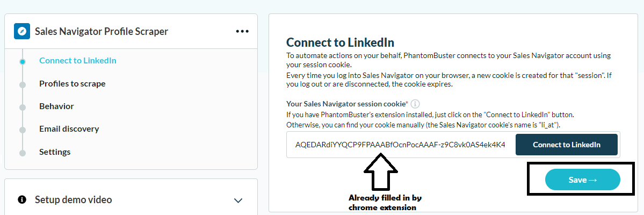This screenshot has width=644, height=215.
Task: Select the Connect to LinkedIn step dot
Action: pyautogui.click(x=23, y=62)
